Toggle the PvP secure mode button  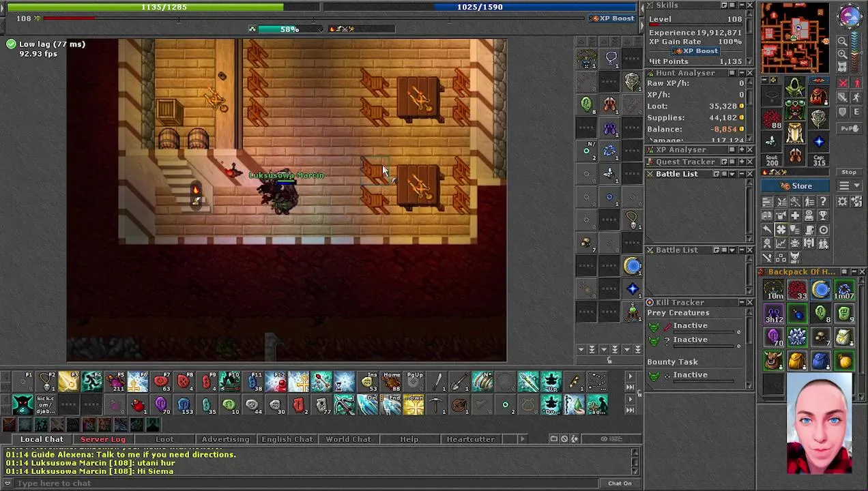(850, 128)
